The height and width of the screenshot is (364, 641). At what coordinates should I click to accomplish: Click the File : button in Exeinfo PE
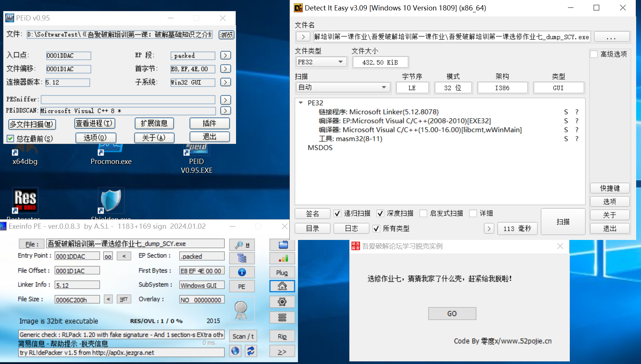click(32, 244)
